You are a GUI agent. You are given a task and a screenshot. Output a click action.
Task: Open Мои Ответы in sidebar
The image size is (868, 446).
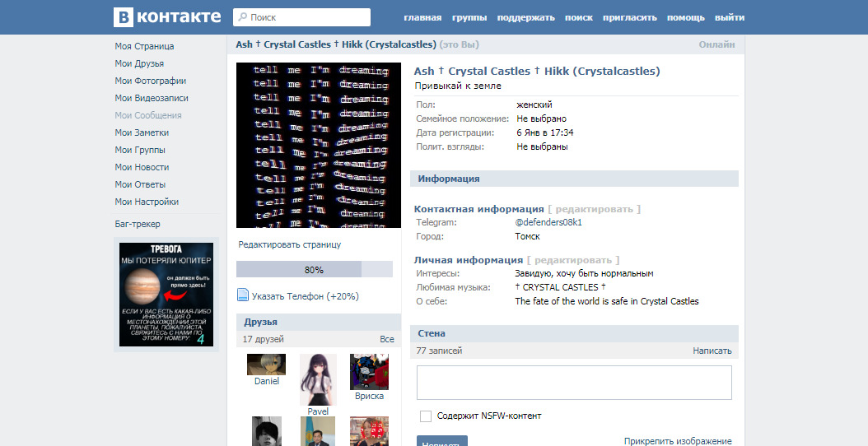[x=140, y=184]
